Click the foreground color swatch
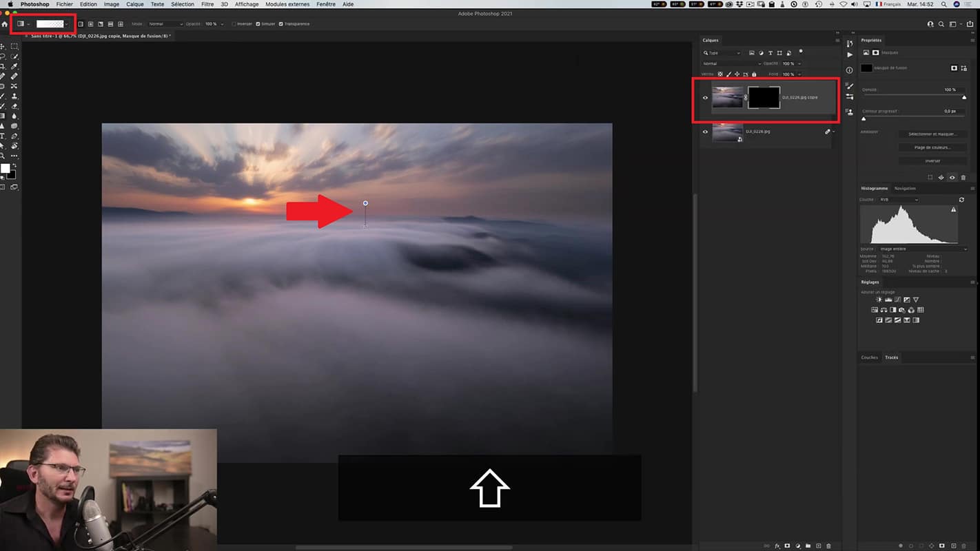The width and height of the screenshot is (980, 551). pyautogui.click(x=5, y=169)
